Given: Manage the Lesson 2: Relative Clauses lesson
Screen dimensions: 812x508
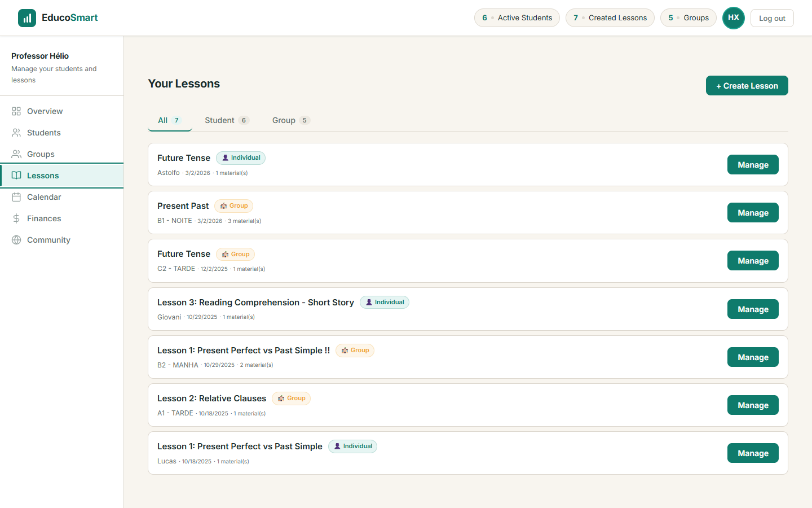Looking at the screenshot, I should pyautogui.click(x=752, y=405).
